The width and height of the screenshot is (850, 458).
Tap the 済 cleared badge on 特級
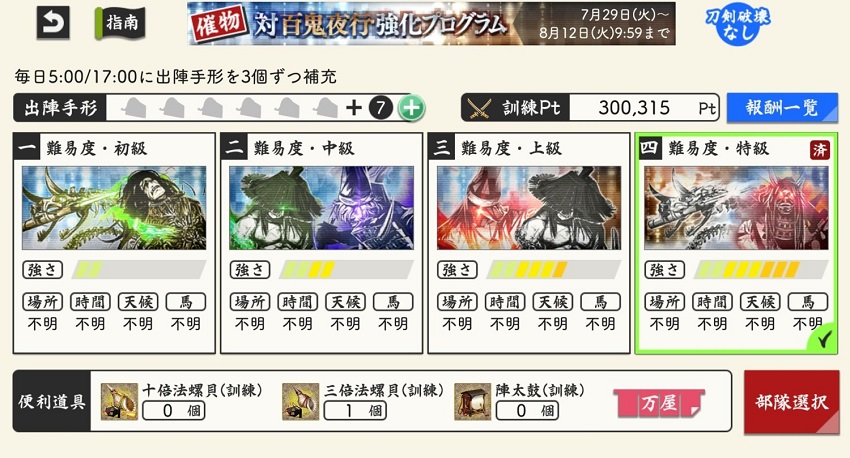click(x=820, y=150)
